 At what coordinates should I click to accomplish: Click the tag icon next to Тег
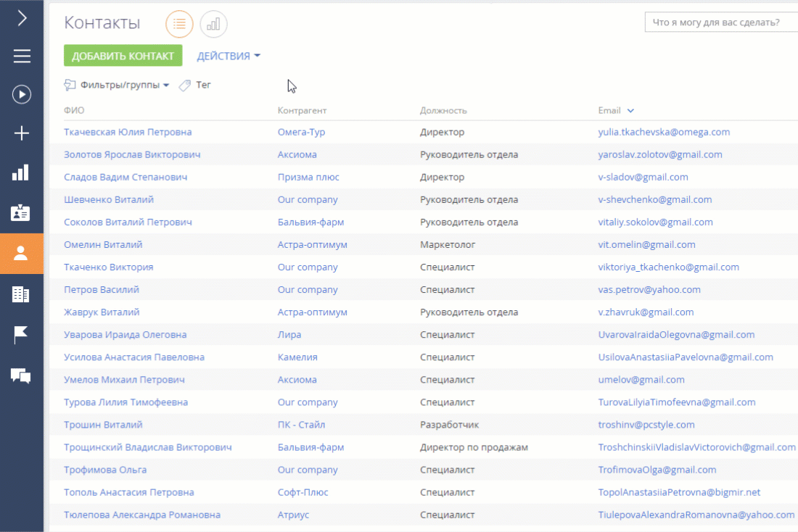coord(185,85)
